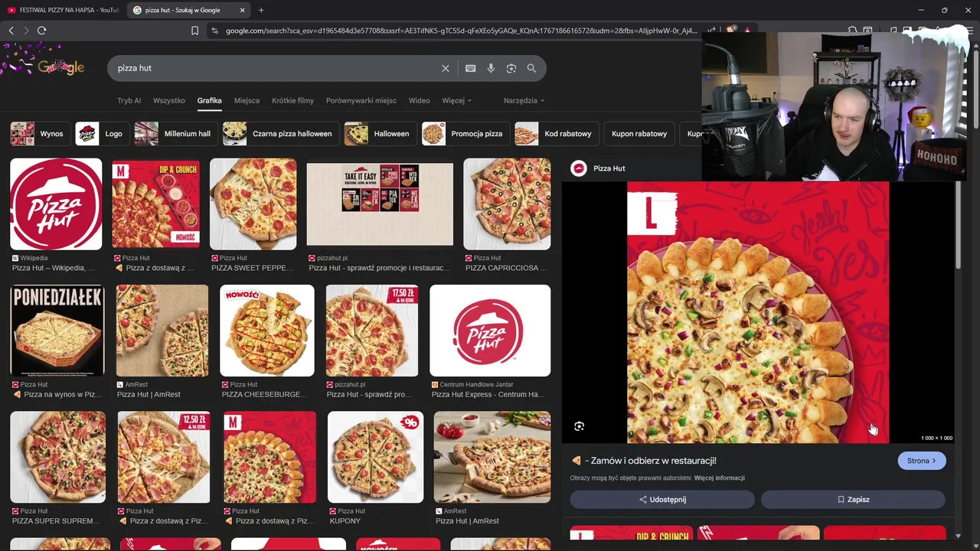The height and width of the screenshot is (551, 980).
Task: Click the preview panel vertical scrollbar
Action: pyautogui.click(x=958, y=226)
